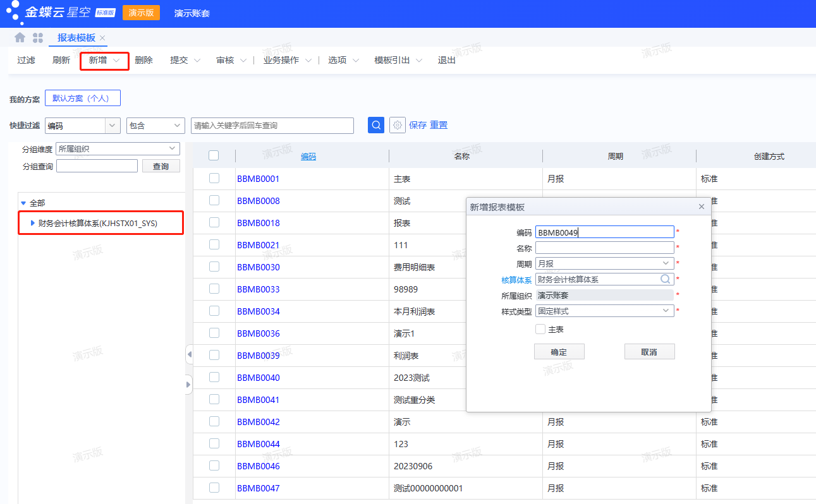This screenshot has height=504, width=816.
Task: Toggle the select-all checkbox in table header
Action: [x=214, y=155]
